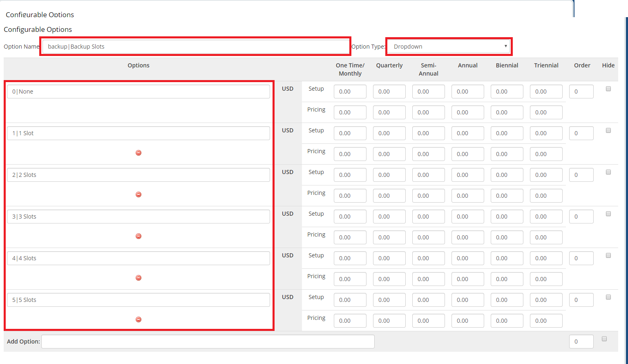
Task: Click the 'Add Option:' label
Action: tap(23, 342)
